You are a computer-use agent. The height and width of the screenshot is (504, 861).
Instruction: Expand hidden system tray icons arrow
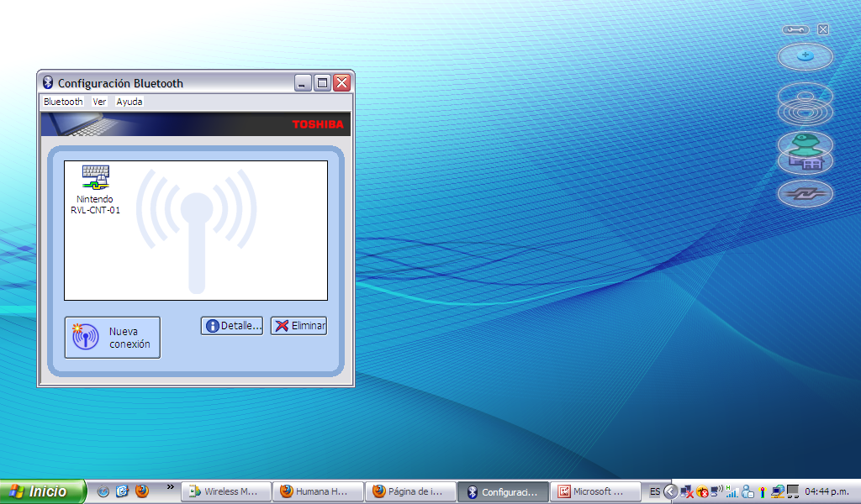coord(670,491)
